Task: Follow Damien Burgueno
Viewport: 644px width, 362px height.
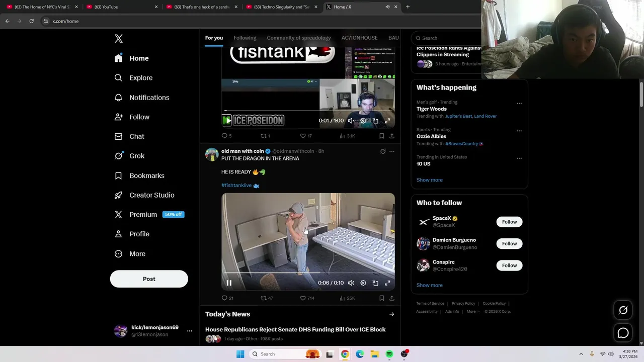Action: click(x=509, y=244)
